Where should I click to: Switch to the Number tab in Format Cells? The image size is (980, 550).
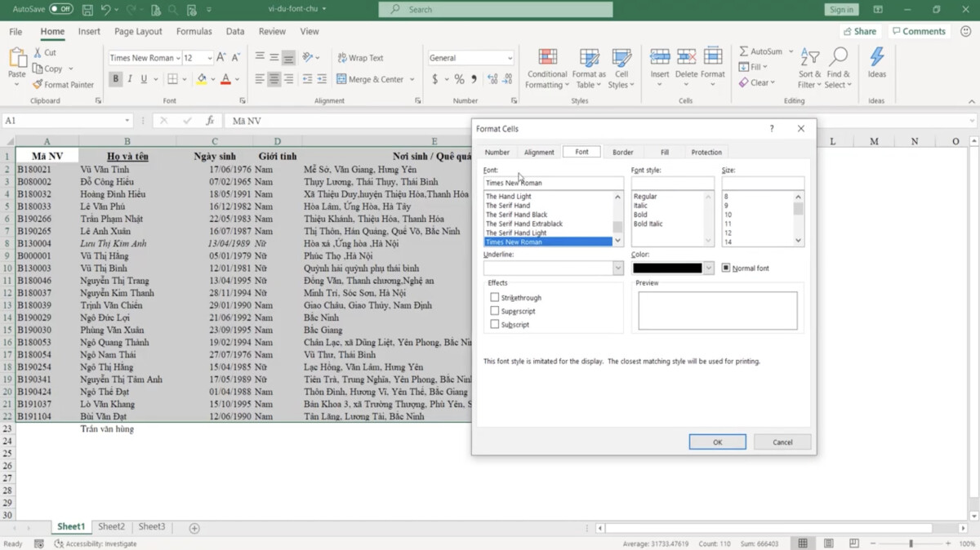click(x=497, y=153)
